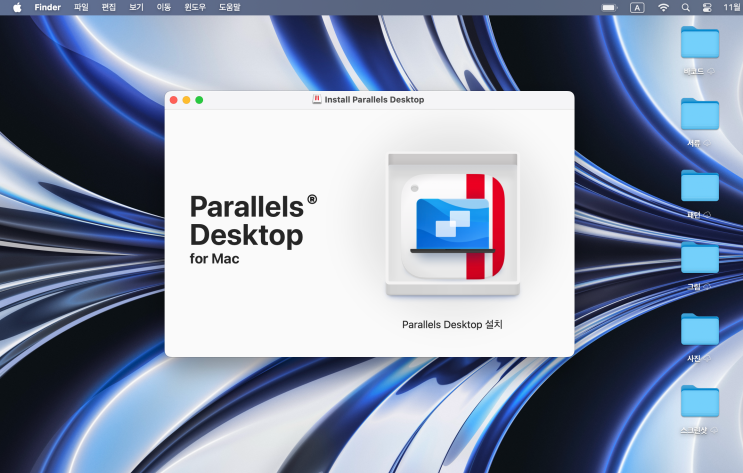Open the 파일 menu

tap(81, 7)
